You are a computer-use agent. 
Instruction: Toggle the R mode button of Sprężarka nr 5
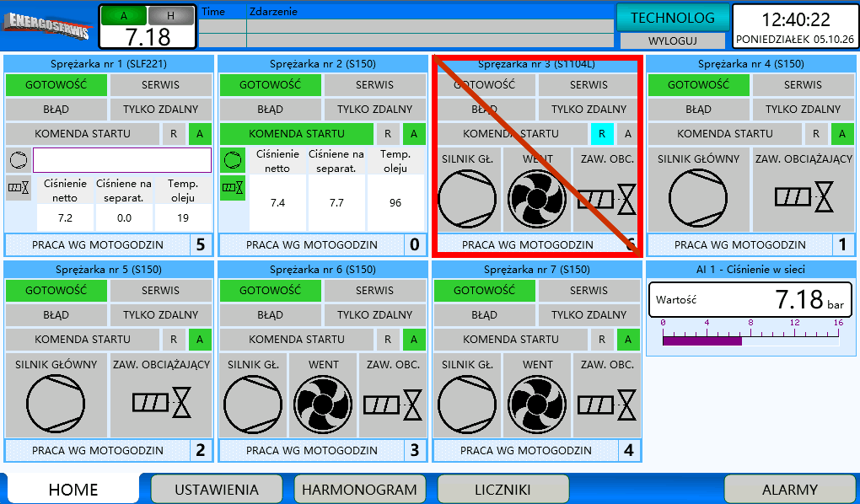coord(174,340)
